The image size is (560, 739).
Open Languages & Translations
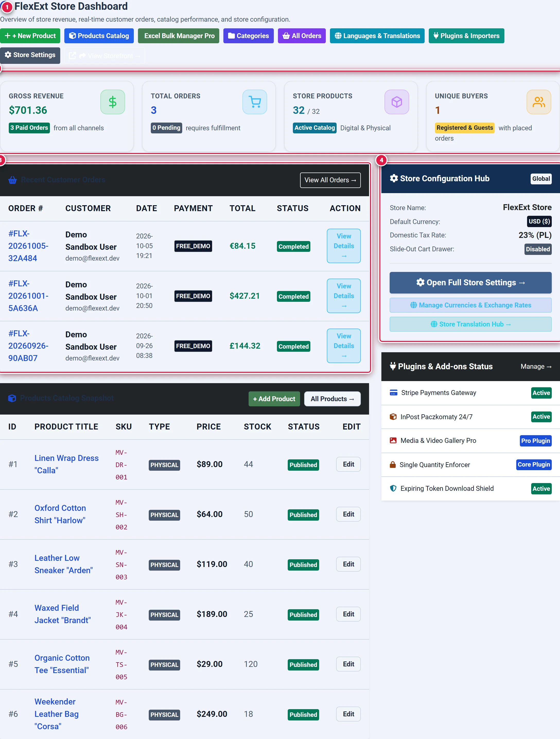pyautogui.click(x=377, y=36)
